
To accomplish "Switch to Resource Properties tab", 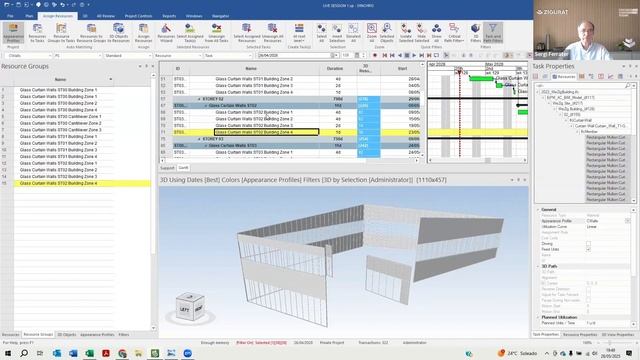I will point(580,335).
